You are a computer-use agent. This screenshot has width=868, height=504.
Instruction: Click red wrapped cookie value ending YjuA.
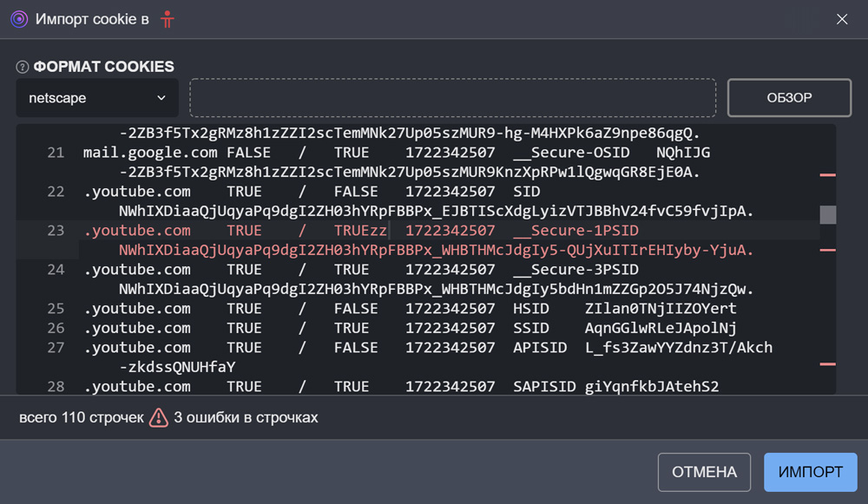437,250
